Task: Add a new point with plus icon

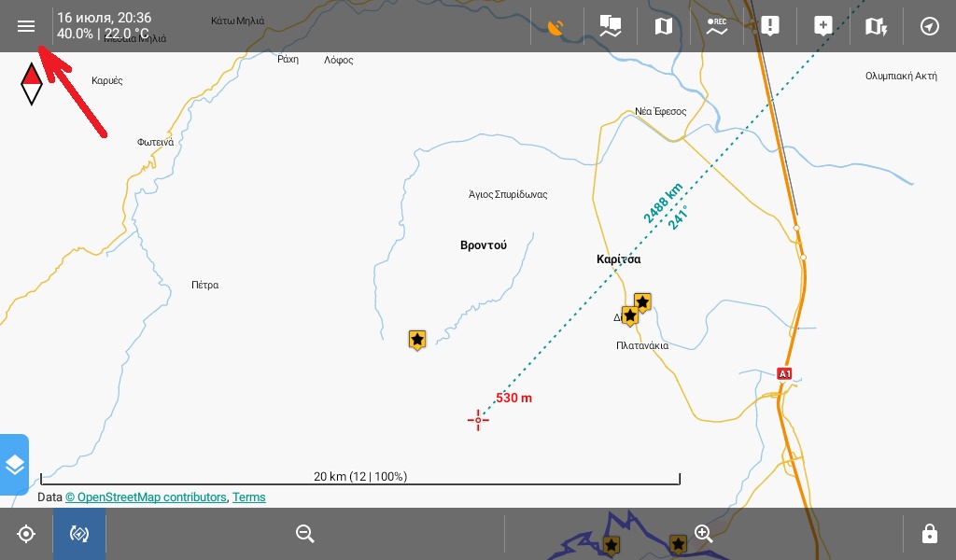Action: (x=822, y=26)
